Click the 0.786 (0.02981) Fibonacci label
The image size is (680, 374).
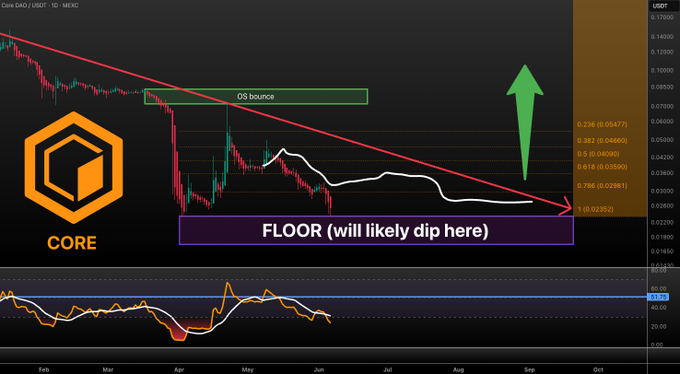(x=602, y=186)
